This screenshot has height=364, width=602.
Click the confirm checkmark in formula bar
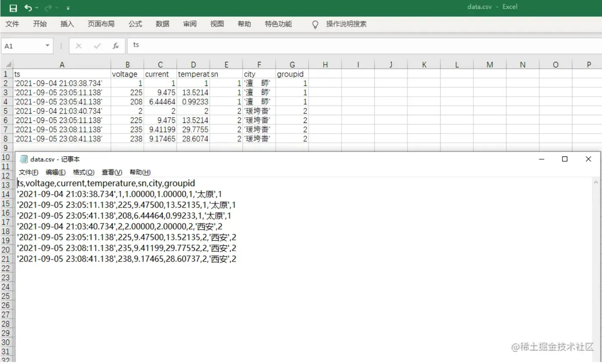(x=97, y=46)
